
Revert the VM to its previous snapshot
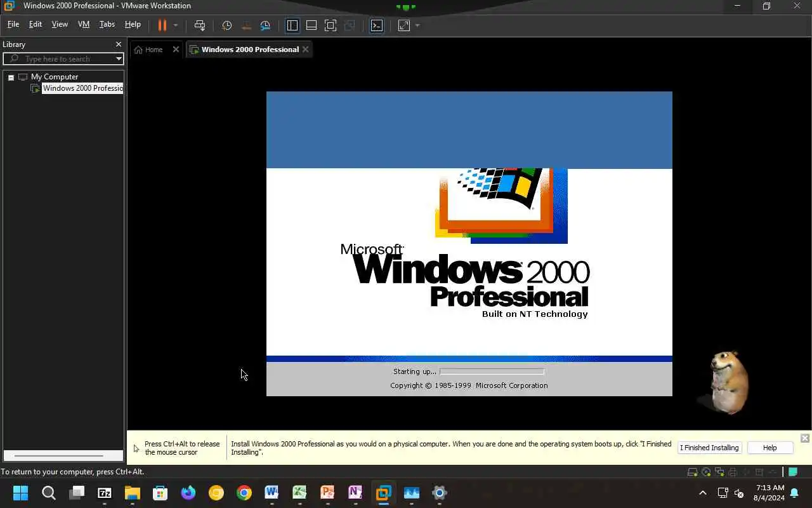pyautogui.click(x=246, y=25)
